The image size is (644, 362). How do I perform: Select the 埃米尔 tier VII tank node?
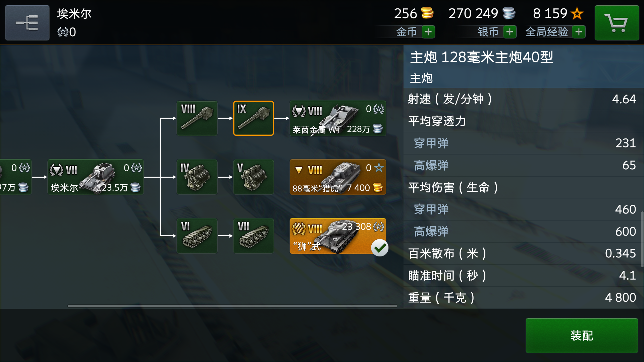click(96, 177)
